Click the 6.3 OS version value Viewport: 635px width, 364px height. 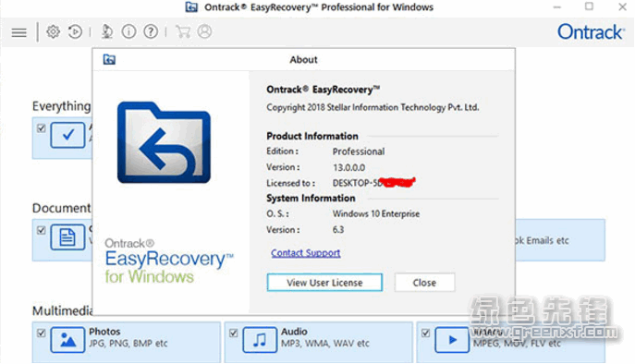[338, 230]
